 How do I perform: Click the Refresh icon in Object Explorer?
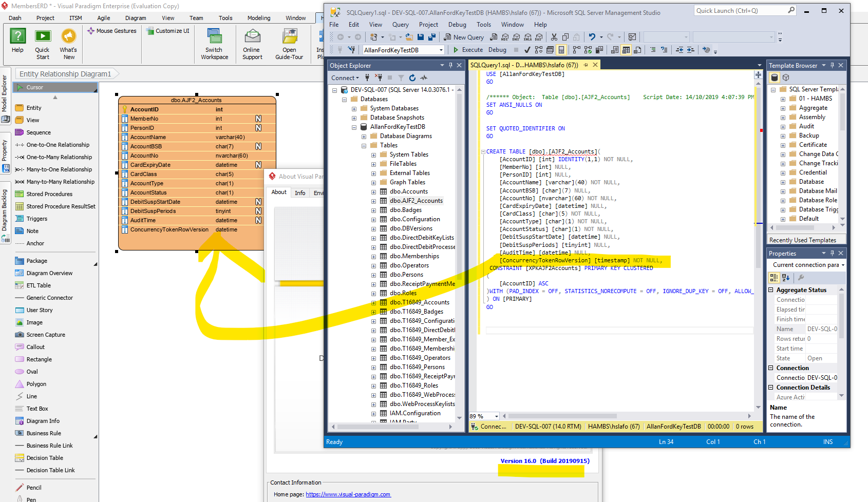[x=412, y=78]
